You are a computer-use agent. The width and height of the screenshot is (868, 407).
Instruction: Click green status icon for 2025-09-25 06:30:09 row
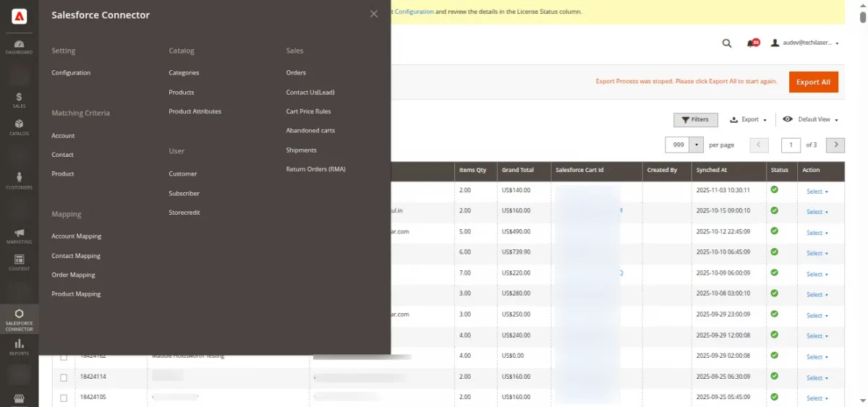pos(774,376)
